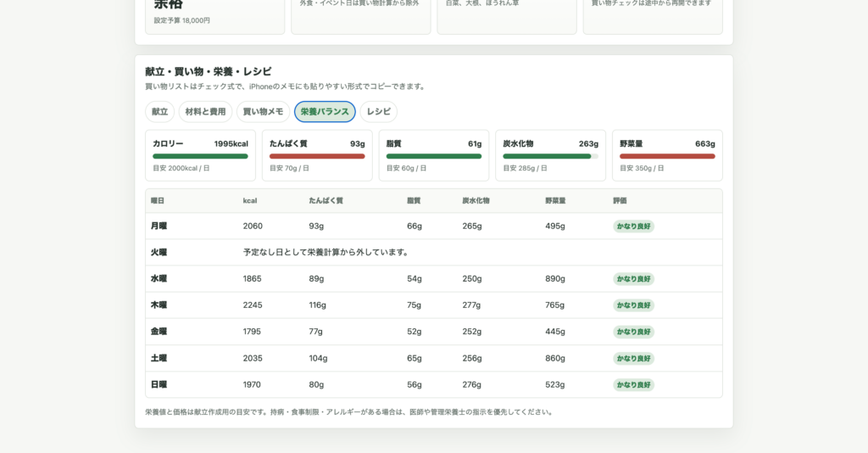Click the 61g value in 脂質 card
Image resolution: width=868 pixels, height=453 pixels.
pyautogui.click(x=475, y=144)
